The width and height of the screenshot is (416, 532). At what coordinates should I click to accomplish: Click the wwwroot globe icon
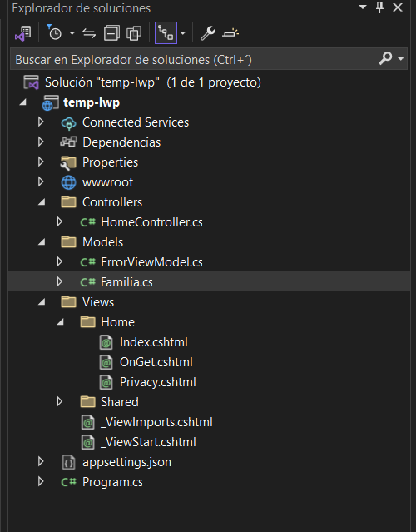(68, 182)
